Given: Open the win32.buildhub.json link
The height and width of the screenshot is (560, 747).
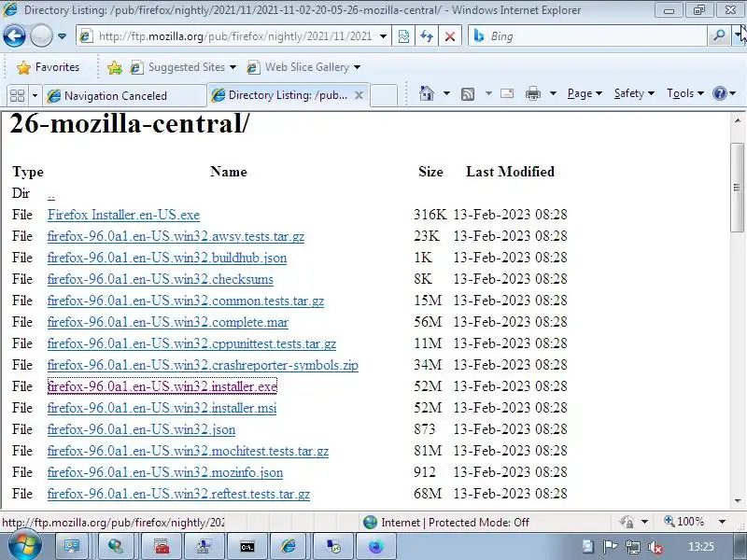Looking at the screenshot, I should point(167,258).
